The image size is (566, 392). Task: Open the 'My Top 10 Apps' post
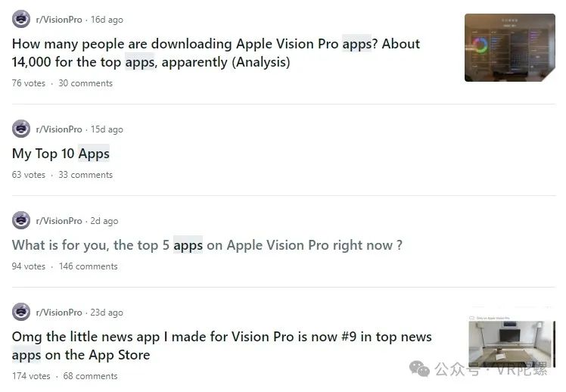point(61,154)
